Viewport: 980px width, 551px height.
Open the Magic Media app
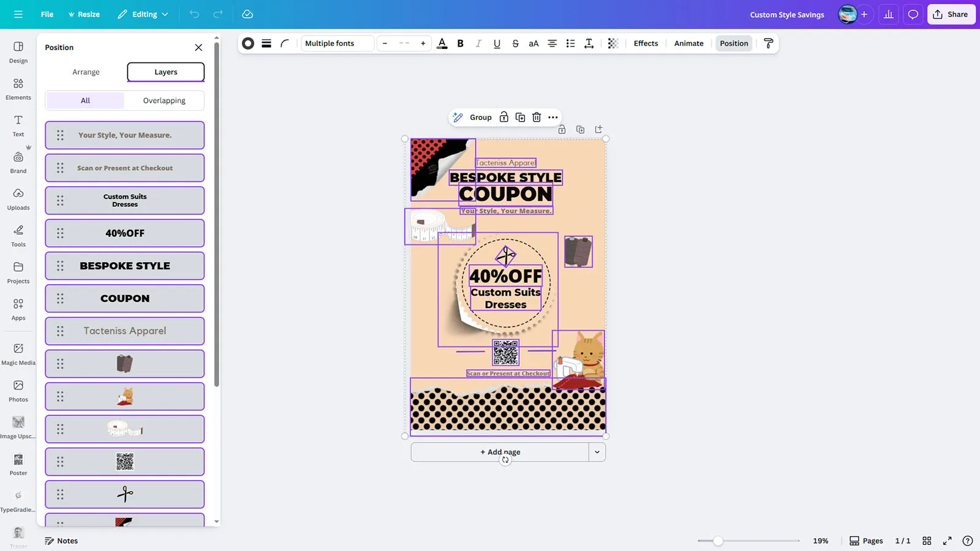click(18, 354)
